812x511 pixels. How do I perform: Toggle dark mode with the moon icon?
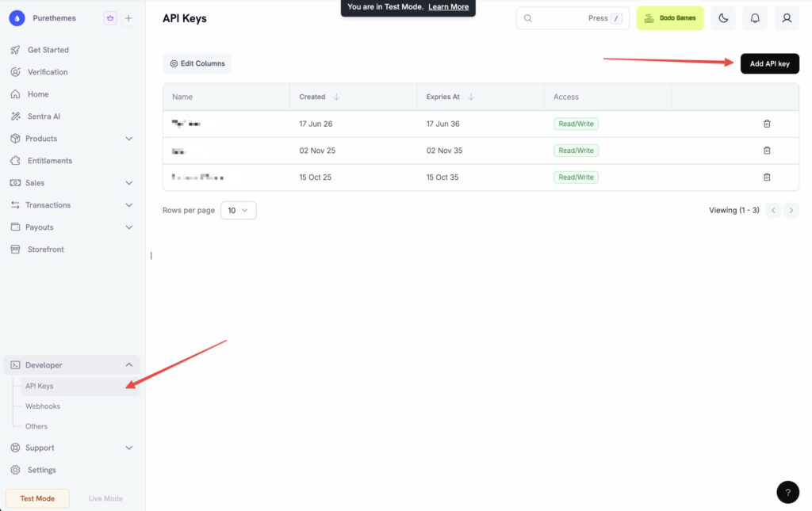click(723, 18)
